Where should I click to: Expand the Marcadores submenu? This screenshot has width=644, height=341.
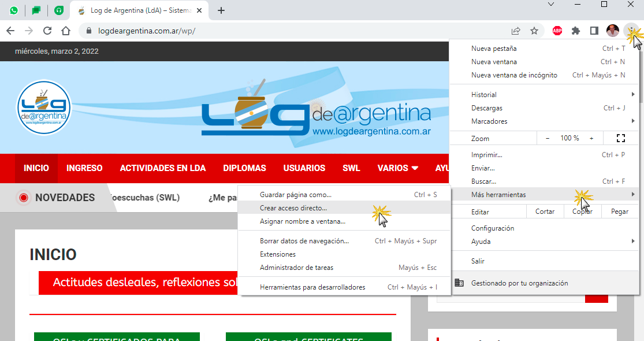pyautogui.click(x=545, y=121)
